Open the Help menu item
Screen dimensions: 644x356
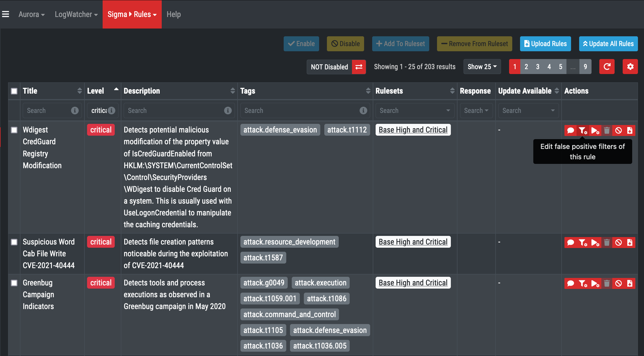tap(174, 14)
